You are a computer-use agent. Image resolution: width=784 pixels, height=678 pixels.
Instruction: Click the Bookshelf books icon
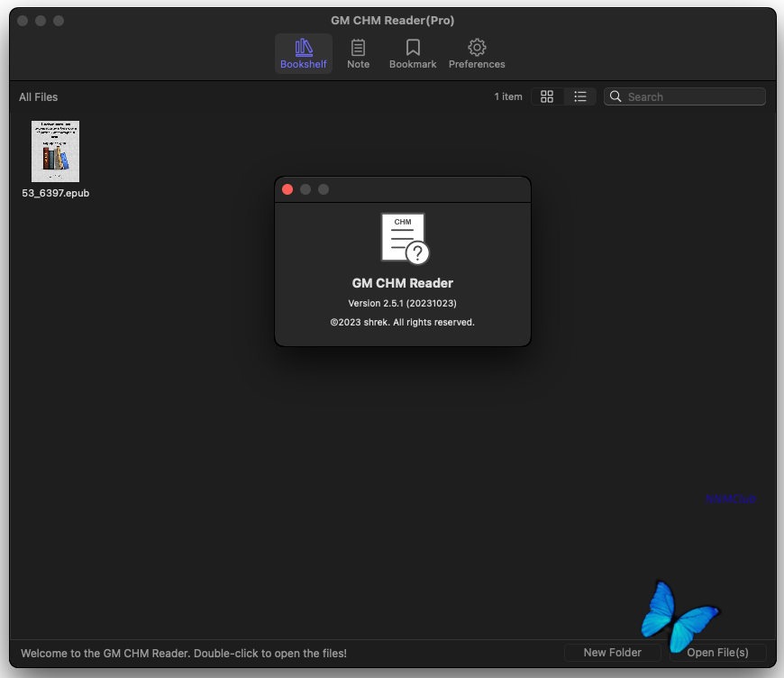[x=304, y=48]
